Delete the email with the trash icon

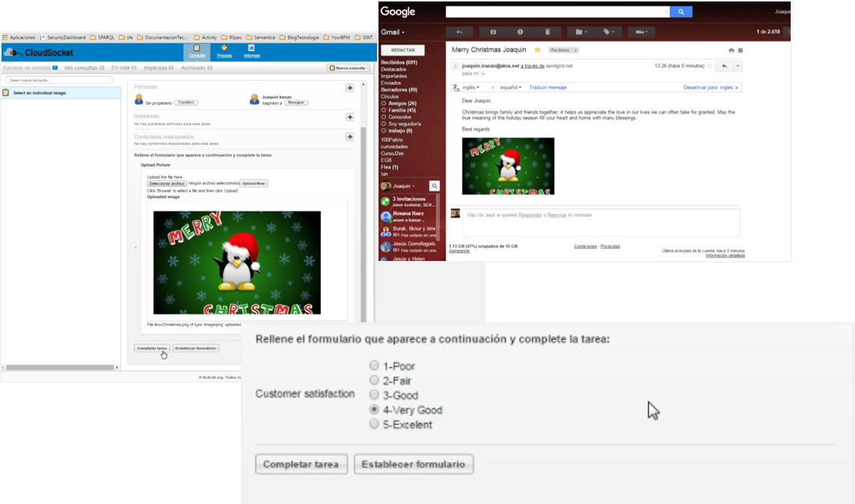[x=548, y=32]
